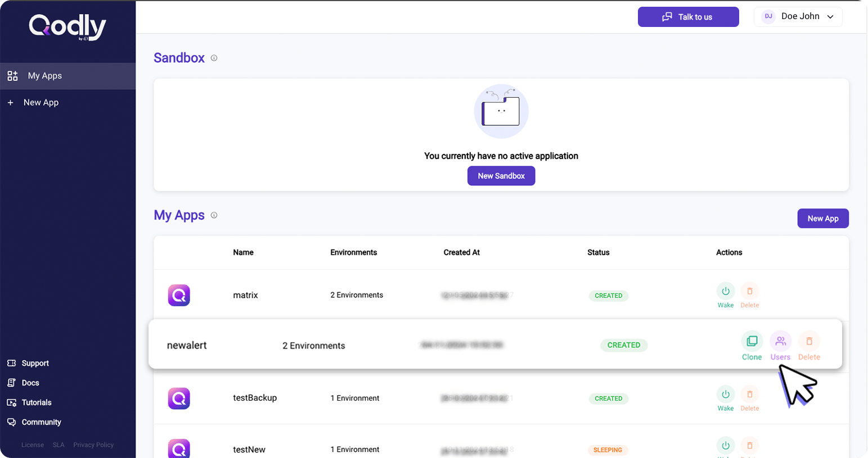868x458 pixels.
Task: Open Users for the newalert app
Action: [780, 341]
